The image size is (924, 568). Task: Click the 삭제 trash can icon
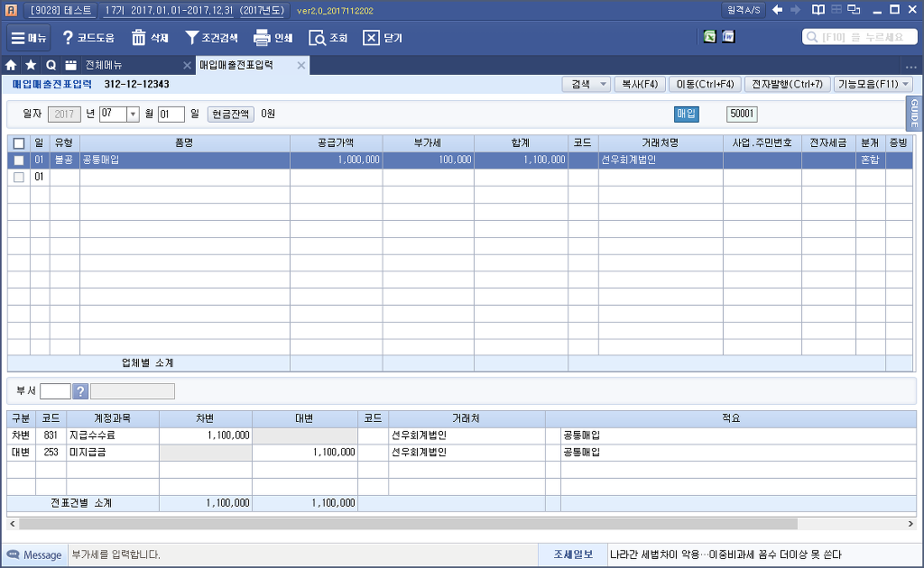pyautogui.click(x=139, y=38)
